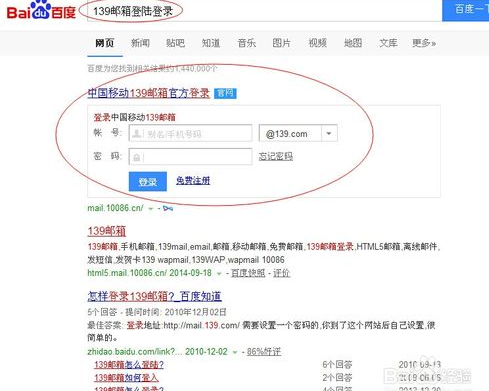Open the 139邮箱如何登入 sub-link
489x391 pixels.
tap(126, 378)
